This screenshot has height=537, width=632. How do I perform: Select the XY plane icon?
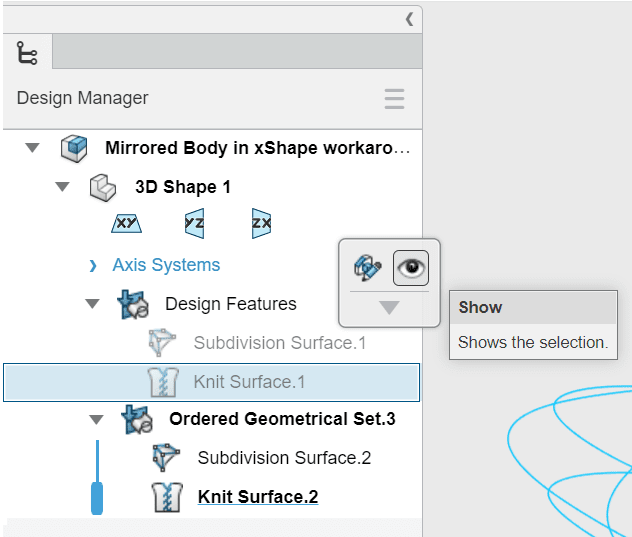pos(126,223)
